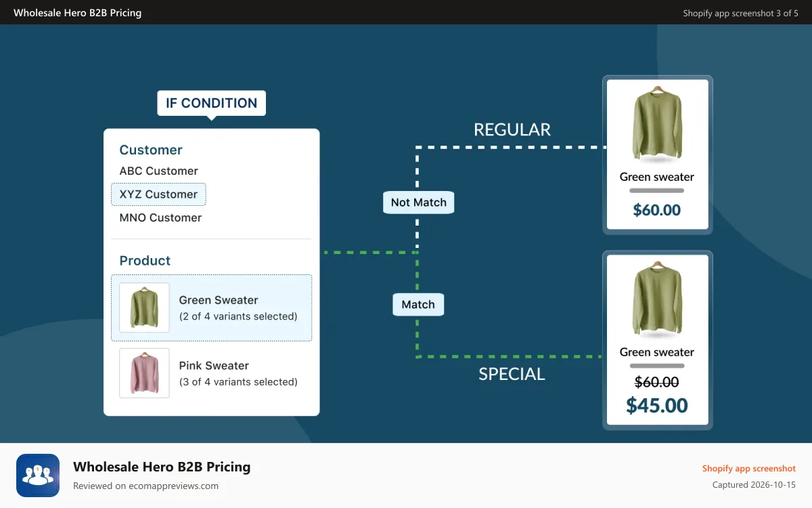
Task: Click the $60.00 regular price
Action: (x=657, y=210)
